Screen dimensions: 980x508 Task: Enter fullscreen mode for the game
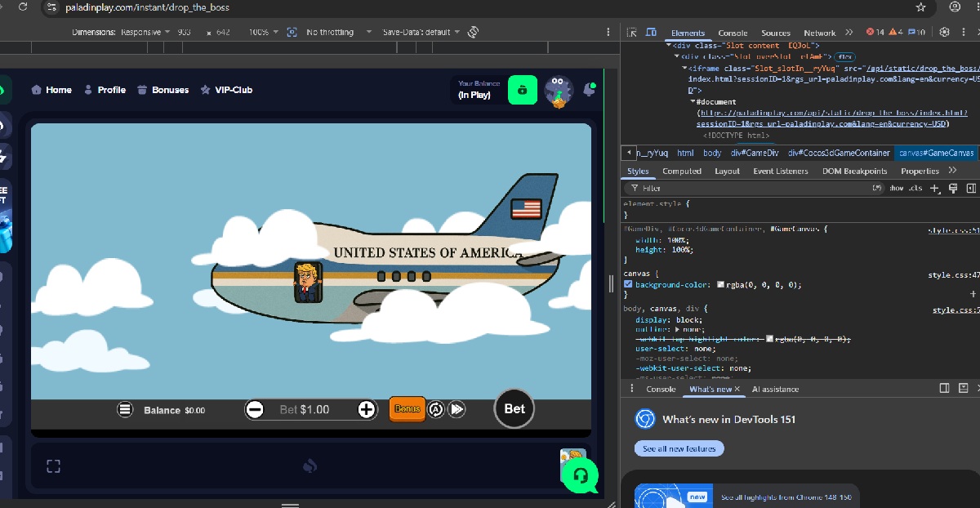(54, 466)
